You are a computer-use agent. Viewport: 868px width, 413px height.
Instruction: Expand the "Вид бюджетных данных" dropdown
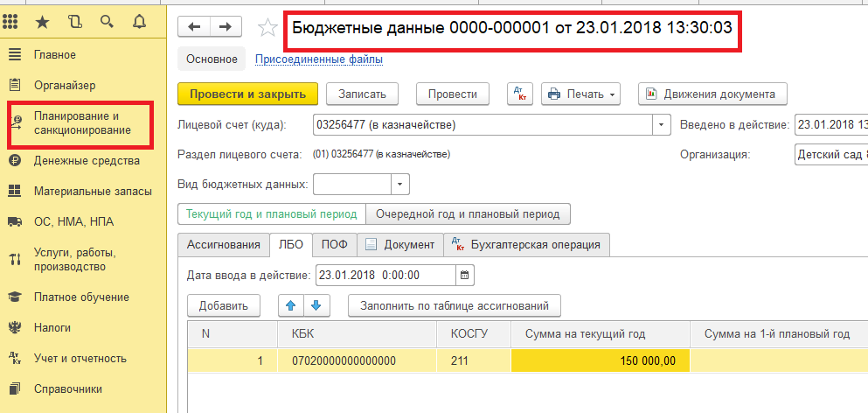[400, 185]
